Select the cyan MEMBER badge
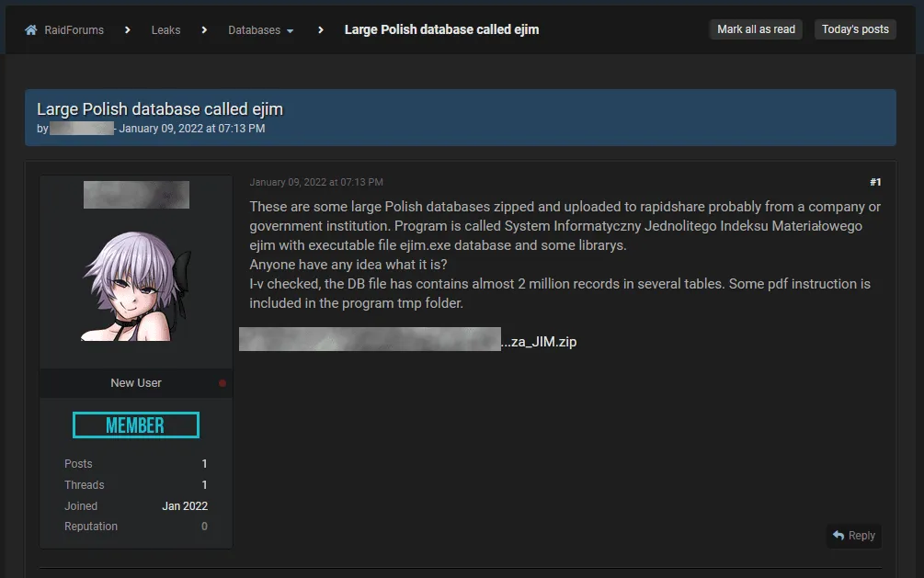 [x=135, y=425]
